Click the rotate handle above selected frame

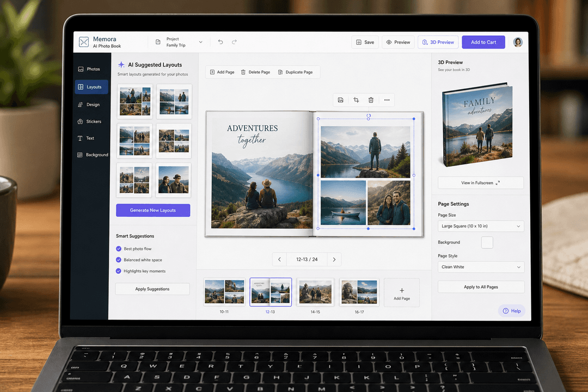[x=369, y=115]
